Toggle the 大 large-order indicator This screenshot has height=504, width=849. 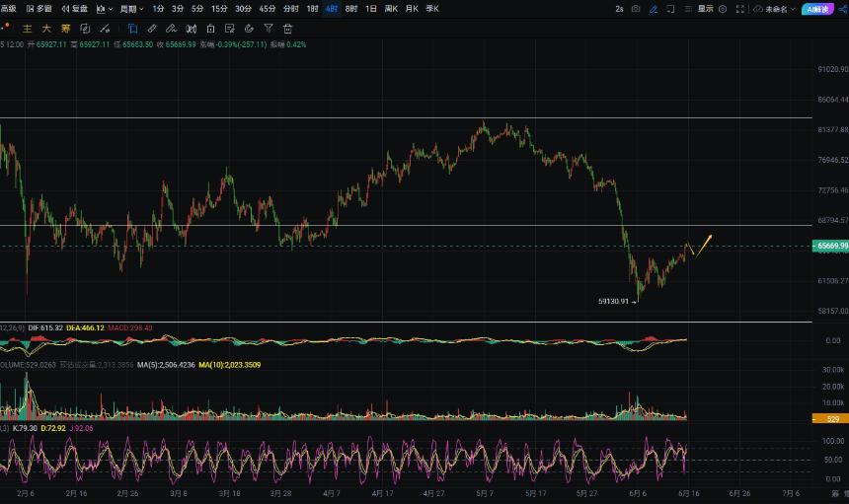click(x=46, y=29)
